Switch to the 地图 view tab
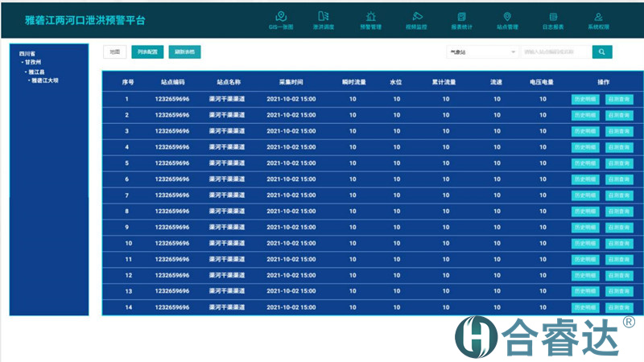Viewport: 644px width, 362px height. point(114,51)
